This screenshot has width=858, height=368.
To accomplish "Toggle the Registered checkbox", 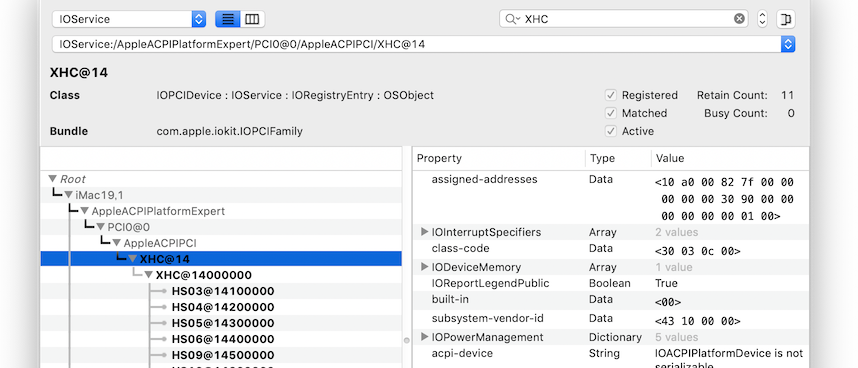I will (611, 95).
